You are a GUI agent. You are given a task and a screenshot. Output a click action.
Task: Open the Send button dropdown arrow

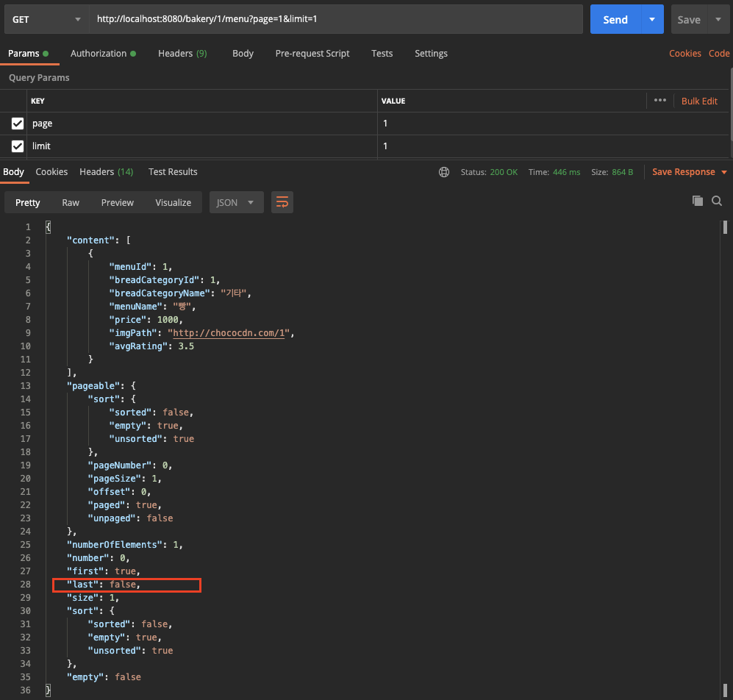(x=652, y=19)
